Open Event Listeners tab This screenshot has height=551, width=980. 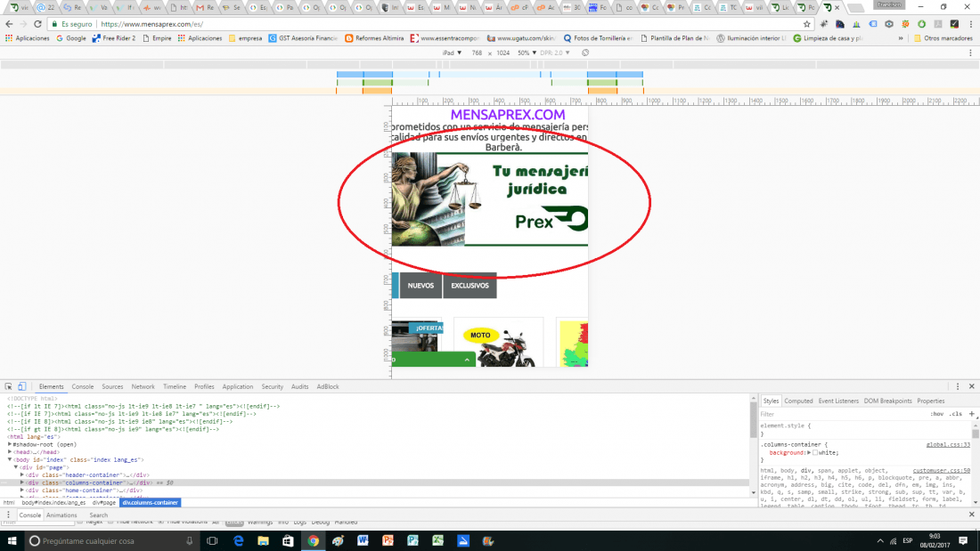(x=838, y=401)
